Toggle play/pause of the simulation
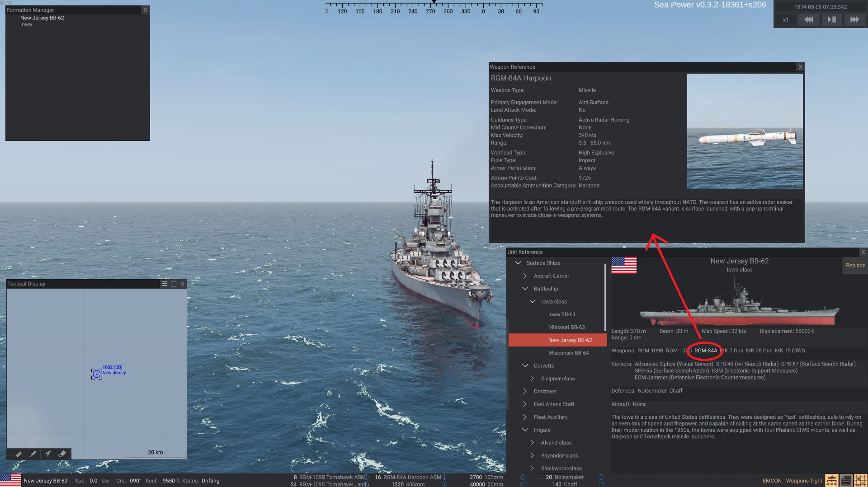 tap(831, 20)
